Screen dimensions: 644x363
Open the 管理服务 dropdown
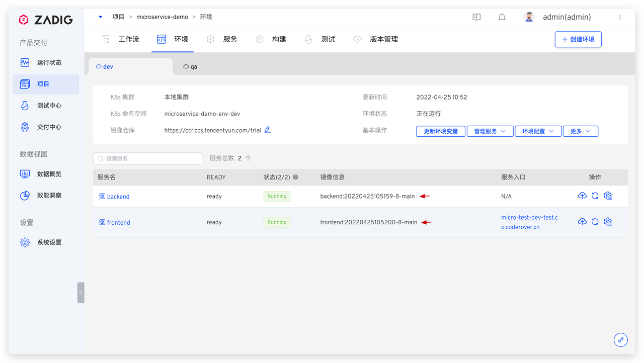pyautogui.click(x=490, y=131)
